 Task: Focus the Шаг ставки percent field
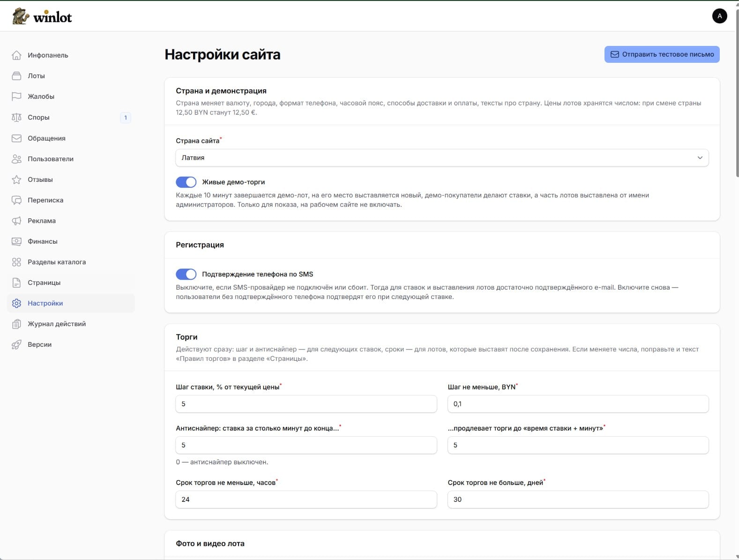point(306,404)
